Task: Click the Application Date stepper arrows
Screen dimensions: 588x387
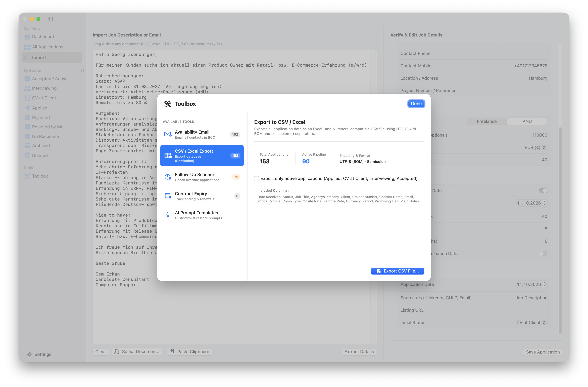Action: click(545, 284)
